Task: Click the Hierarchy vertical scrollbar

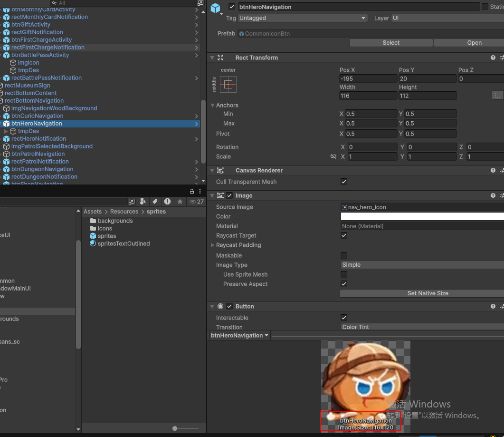Action: pos(203,132)
